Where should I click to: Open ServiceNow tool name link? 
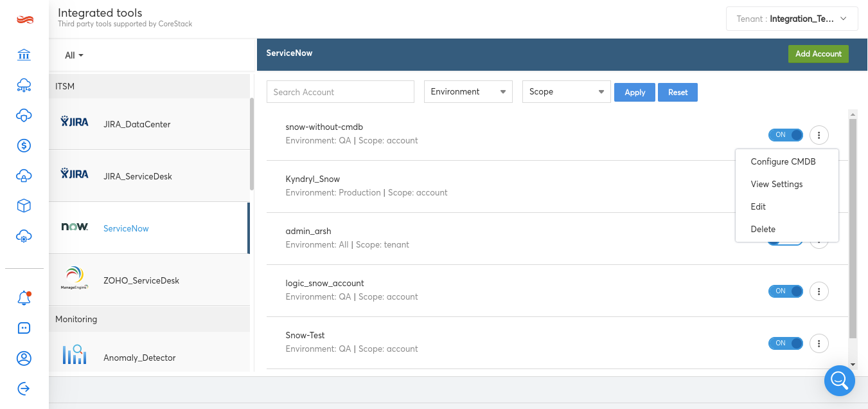point(126,228)
